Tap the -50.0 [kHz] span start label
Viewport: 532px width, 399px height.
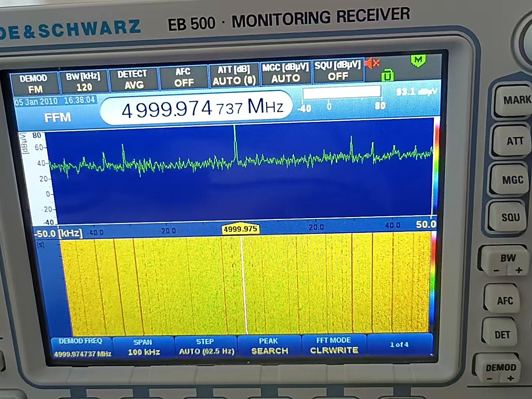58,234
